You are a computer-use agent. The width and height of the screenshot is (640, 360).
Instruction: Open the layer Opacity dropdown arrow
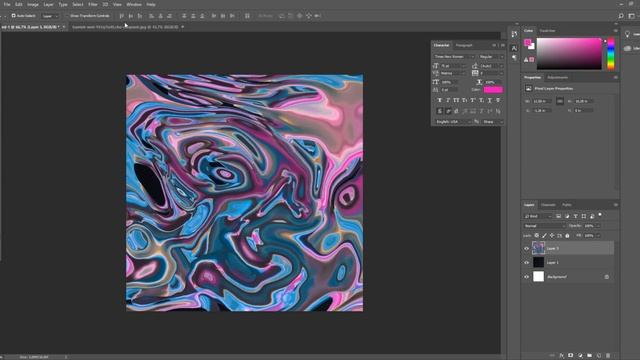tap(598, 226)
